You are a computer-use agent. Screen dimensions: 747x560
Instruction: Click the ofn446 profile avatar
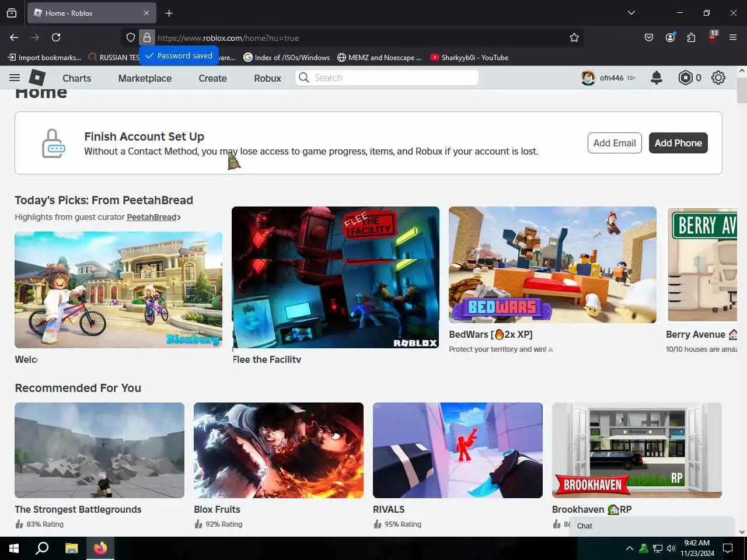coord(588,78)
